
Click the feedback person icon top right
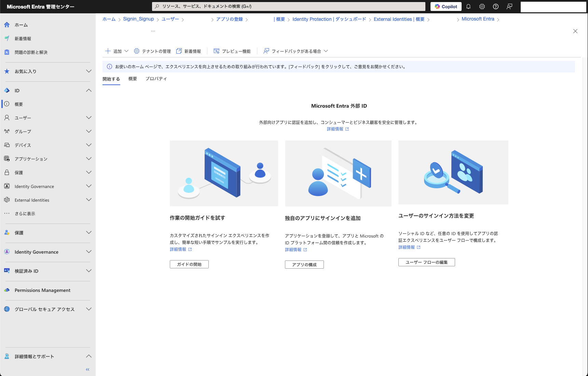click(x=509, y=6)
